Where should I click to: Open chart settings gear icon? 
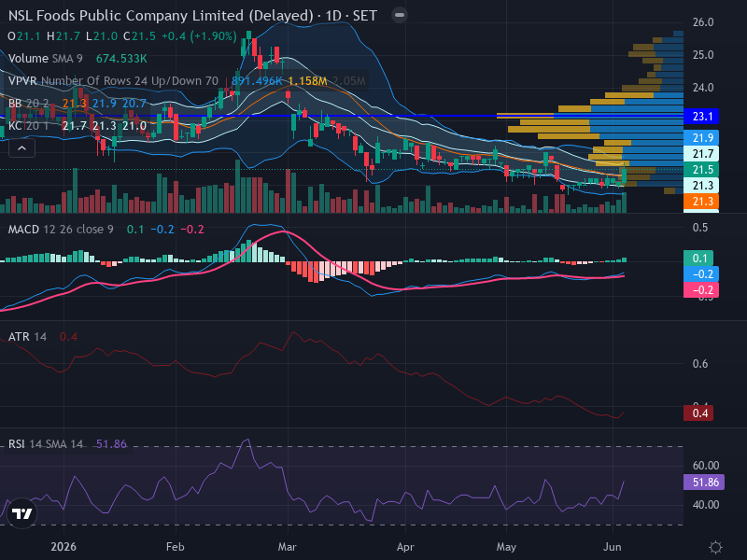click(715, 547)
